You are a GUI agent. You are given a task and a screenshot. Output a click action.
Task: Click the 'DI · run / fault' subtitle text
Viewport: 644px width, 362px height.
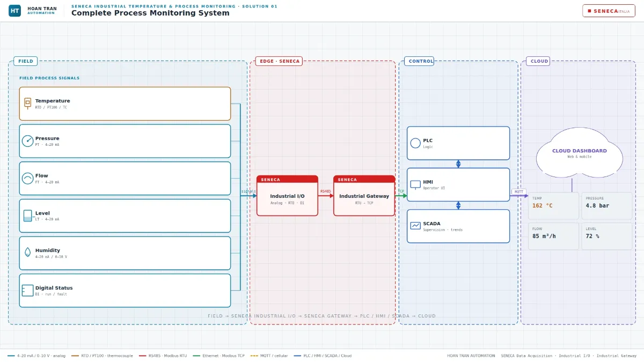[x=51, y=294]
